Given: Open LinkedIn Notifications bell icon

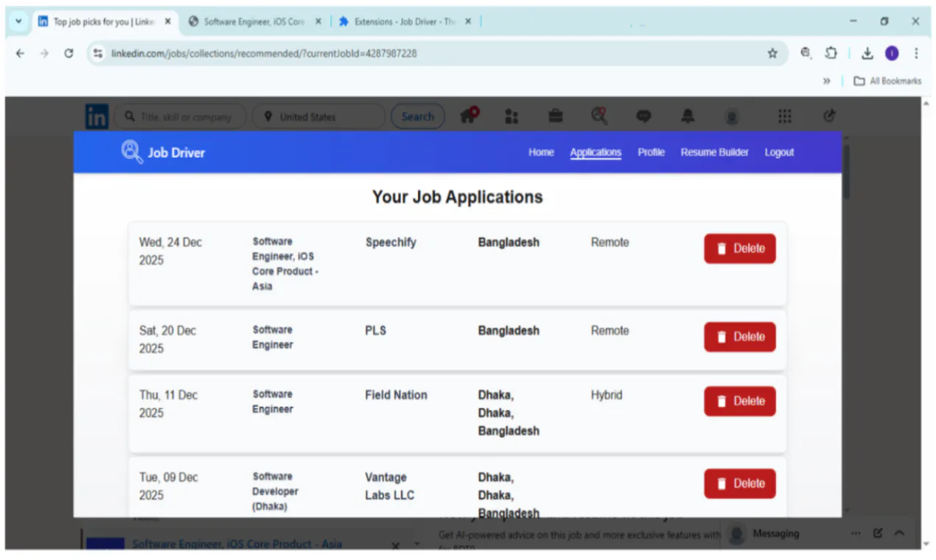Looking at the screenshot, I should point(688,116).
